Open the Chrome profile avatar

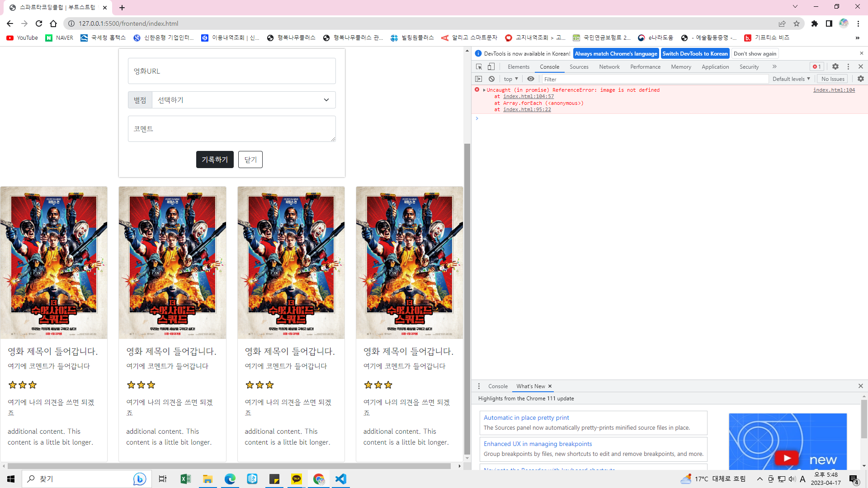pyautogui.click(x=844, y=23)
